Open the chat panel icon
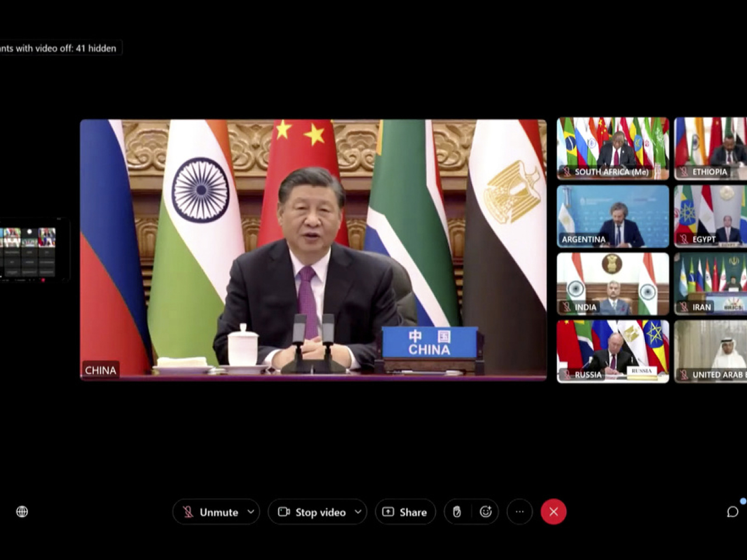747x560 pixels. (732, 512)
